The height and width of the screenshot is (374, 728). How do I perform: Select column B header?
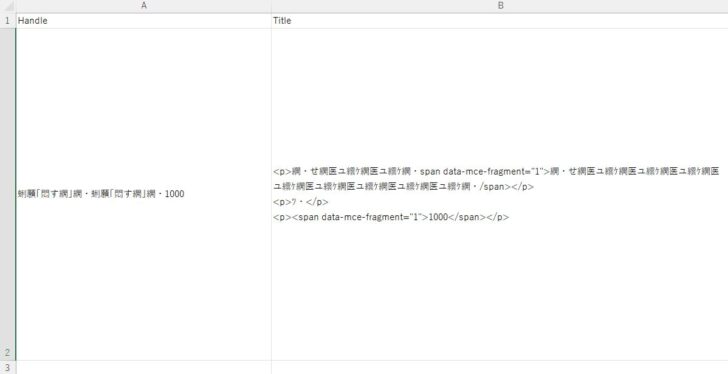[500, 6]
